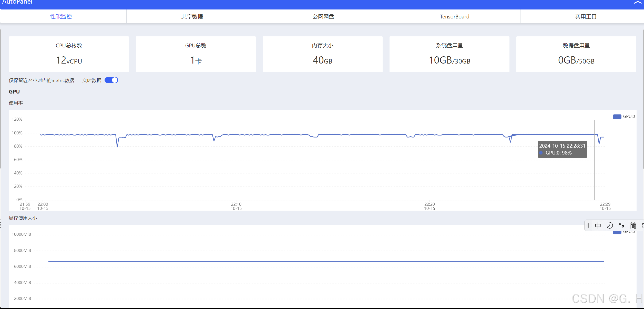This screenshot has width=644, height=309.
Task: Click the CPU总核数 12vCPU card
Action: tap(69, 54)
